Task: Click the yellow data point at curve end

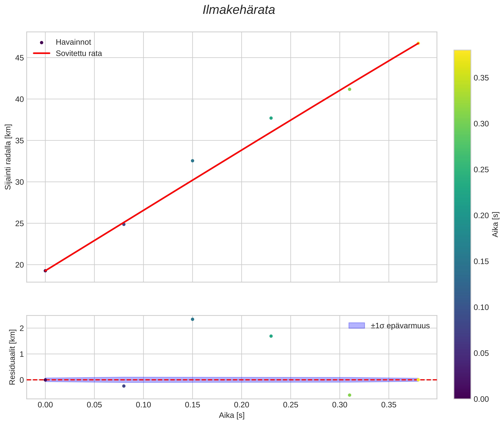Action: pyautogui.click(x=418, y=43)
